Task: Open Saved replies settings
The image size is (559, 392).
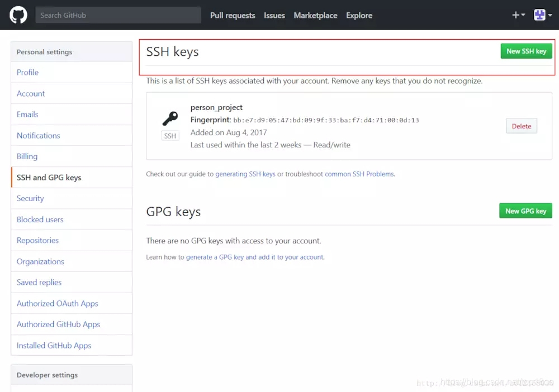Action: [x=72, y=283]
